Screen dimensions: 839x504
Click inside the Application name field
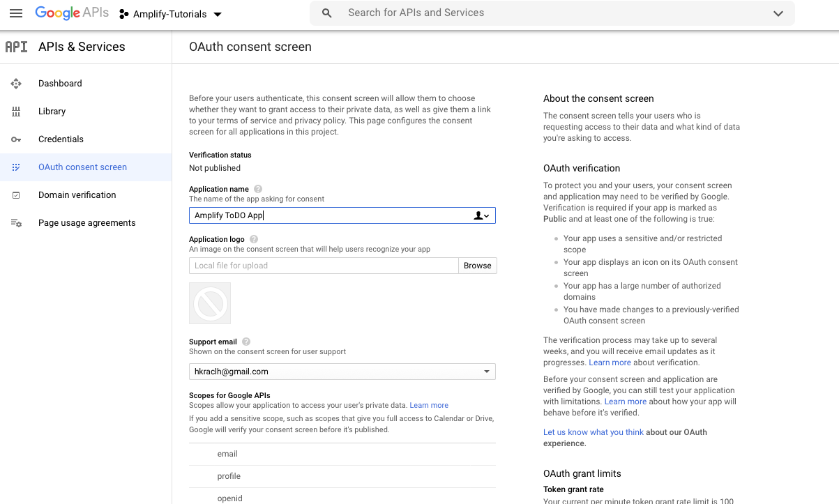(328, 215)
